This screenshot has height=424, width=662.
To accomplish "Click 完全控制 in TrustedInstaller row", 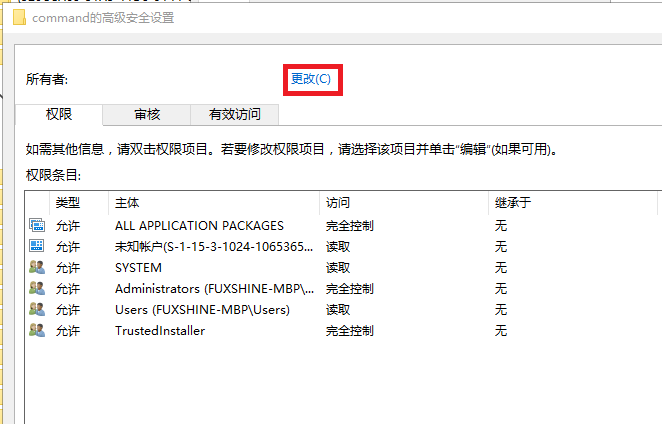I will click(x=350, y=331).
